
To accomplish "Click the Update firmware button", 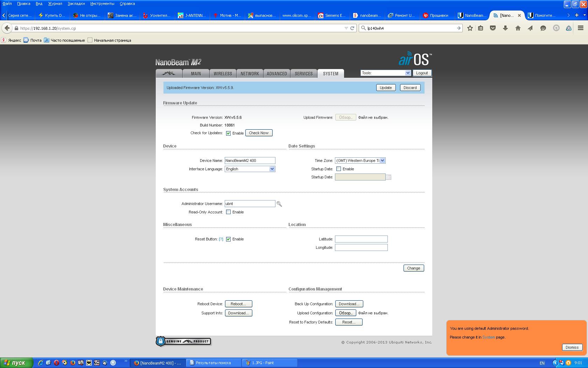I will (386, 88).
